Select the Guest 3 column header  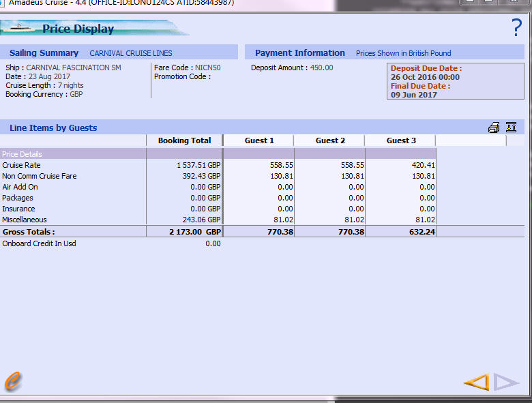(x=400, y=140)
